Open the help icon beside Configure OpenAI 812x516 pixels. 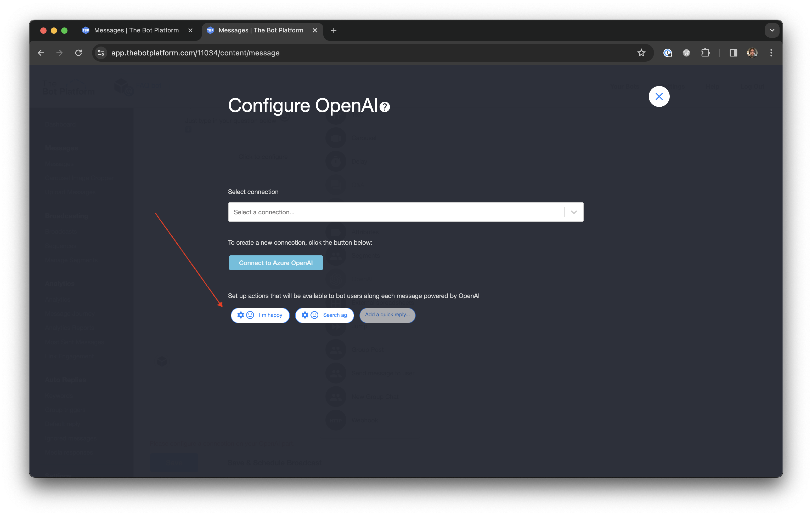click(x=385, y=107)
